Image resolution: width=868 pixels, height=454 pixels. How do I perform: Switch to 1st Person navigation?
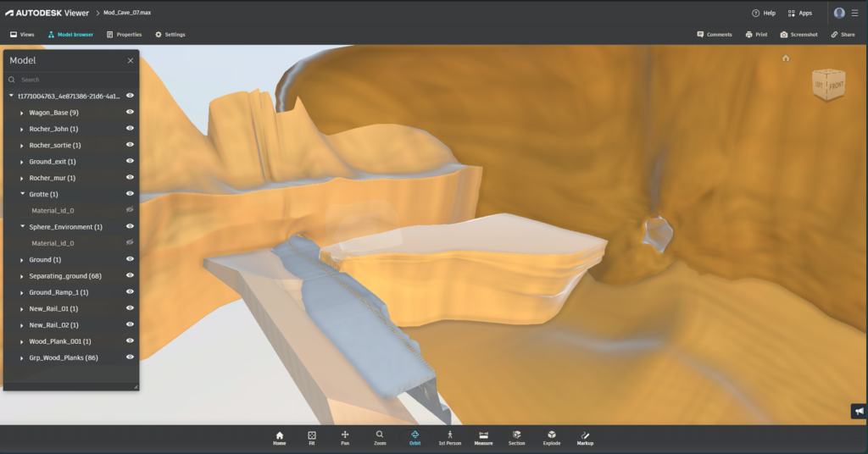click(x=449, y=437)
